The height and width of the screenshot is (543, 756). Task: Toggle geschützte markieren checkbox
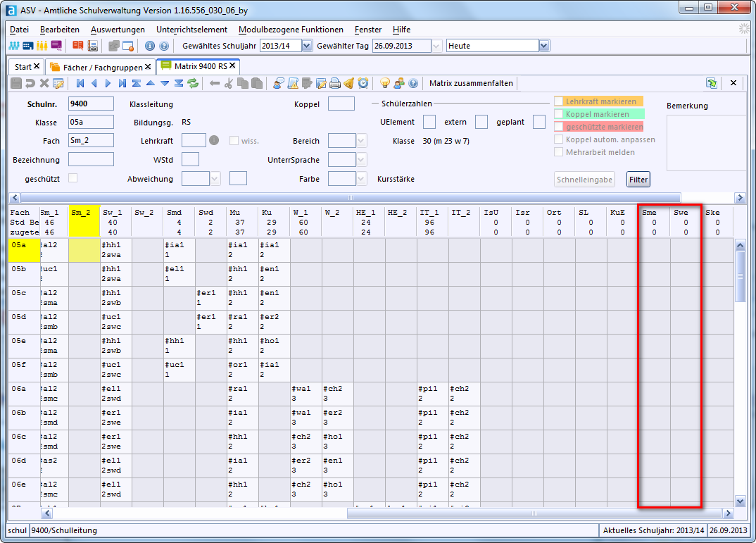559,126
